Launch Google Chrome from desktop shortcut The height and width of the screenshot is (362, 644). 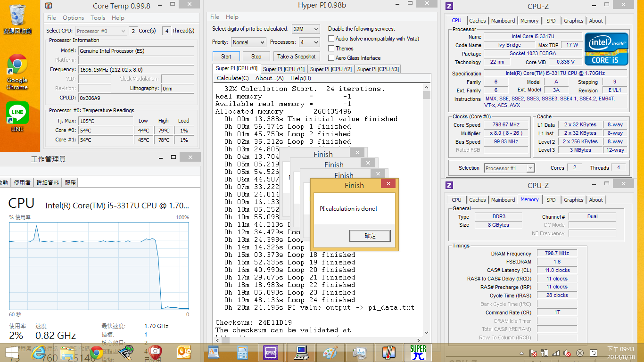click(x=17, y=72)
